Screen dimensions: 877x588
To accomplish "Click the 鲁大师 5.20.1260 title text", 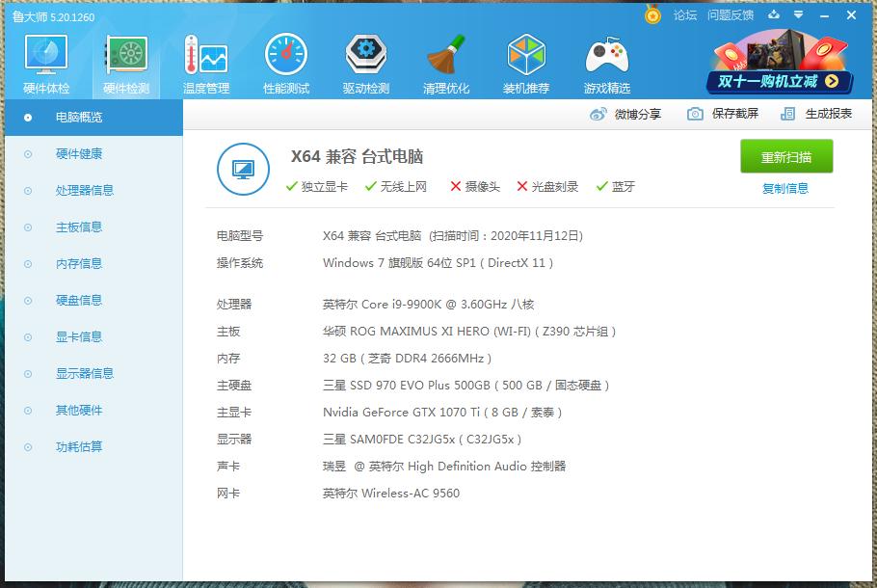I will point(54,17).
